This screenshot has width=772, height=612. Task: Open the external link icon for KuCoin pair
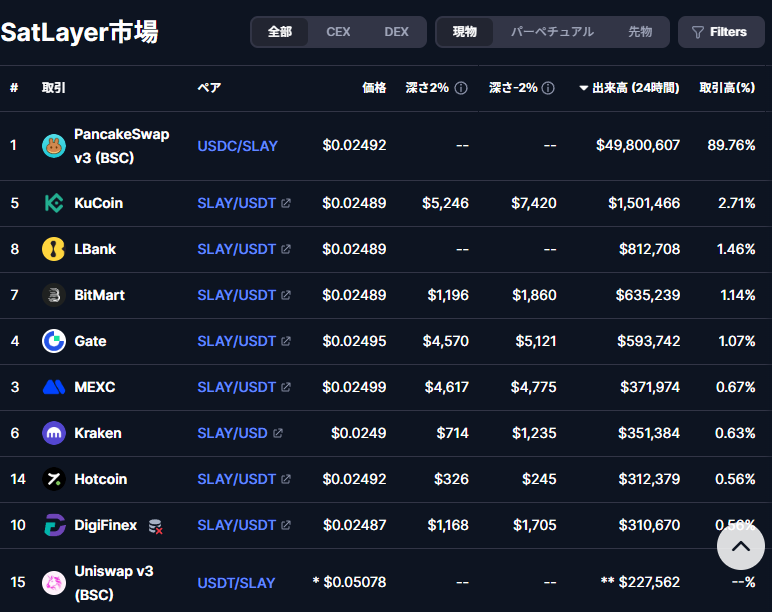point(286,203)
